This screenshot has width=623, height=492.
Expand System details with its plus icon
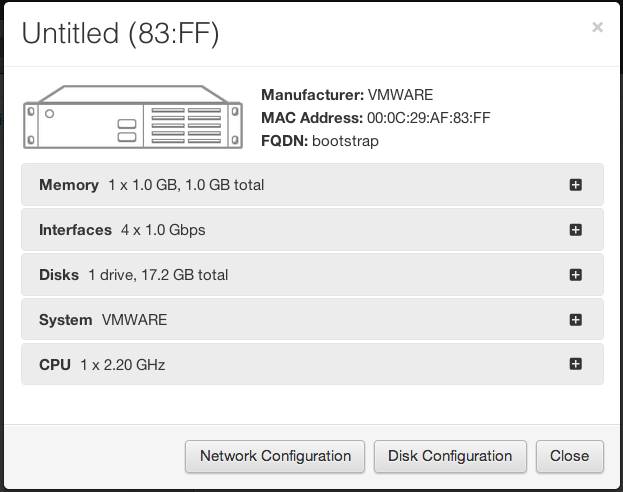click(576, 320)
